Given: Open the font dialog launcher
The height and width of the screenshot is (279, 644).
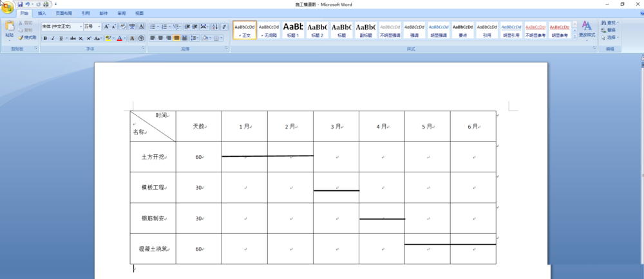Looking at the screenshot, I should click(144, 48).
